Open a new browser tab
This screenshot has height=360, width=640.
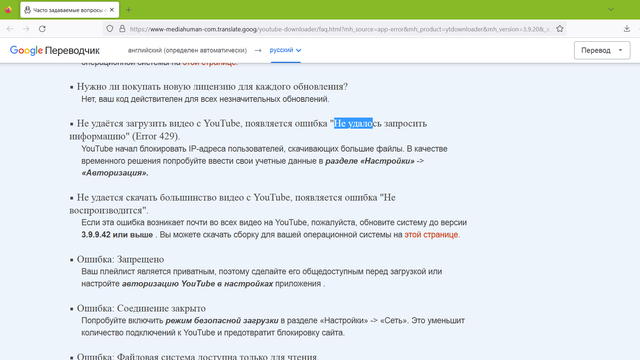click(129, 10)
